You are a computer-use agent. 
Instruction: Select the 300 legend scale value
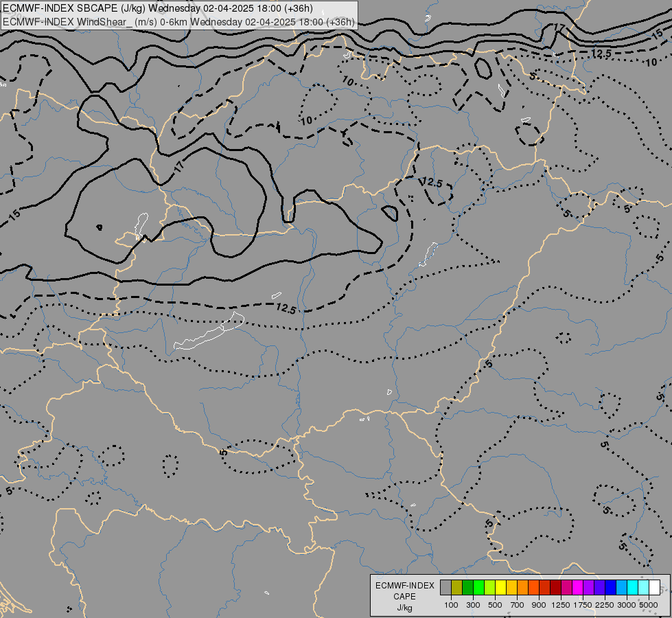tap(473, 605)
